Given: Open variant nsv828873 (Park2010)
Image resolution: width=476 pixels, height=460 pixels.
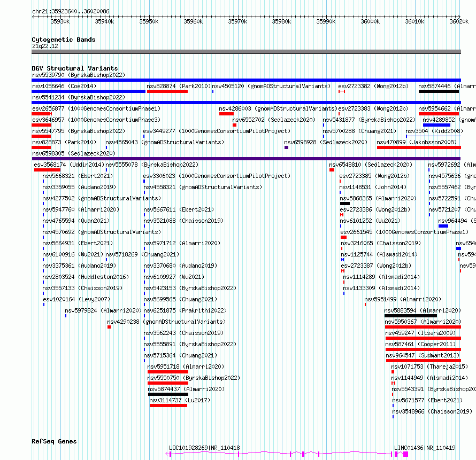Looking at the screenshot, I should tap(64, 142).
